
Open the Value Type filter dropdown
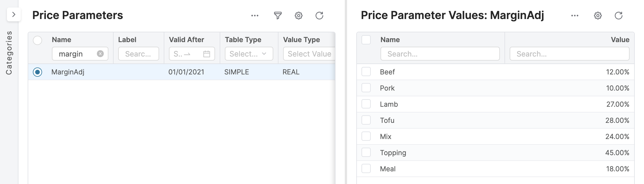[309, 54]
